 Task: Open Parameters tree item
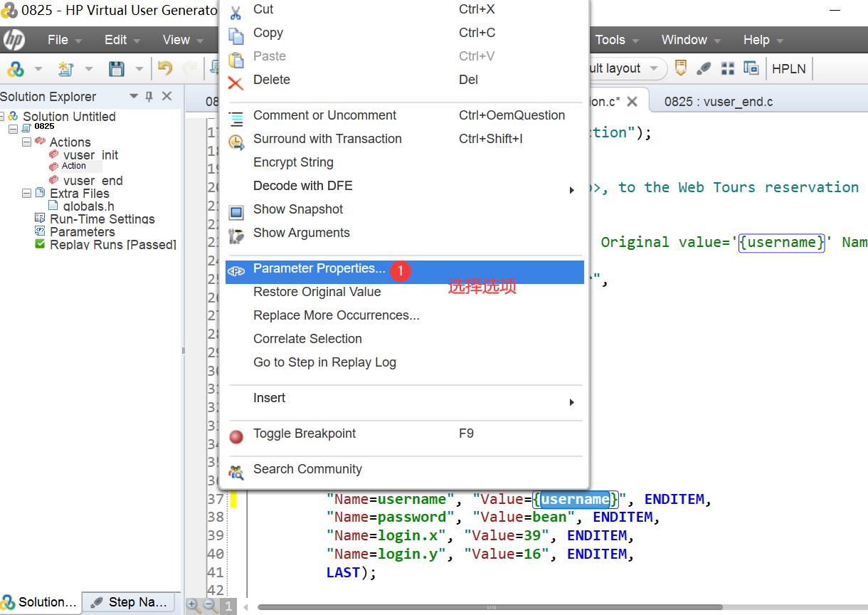click(83, 231)
